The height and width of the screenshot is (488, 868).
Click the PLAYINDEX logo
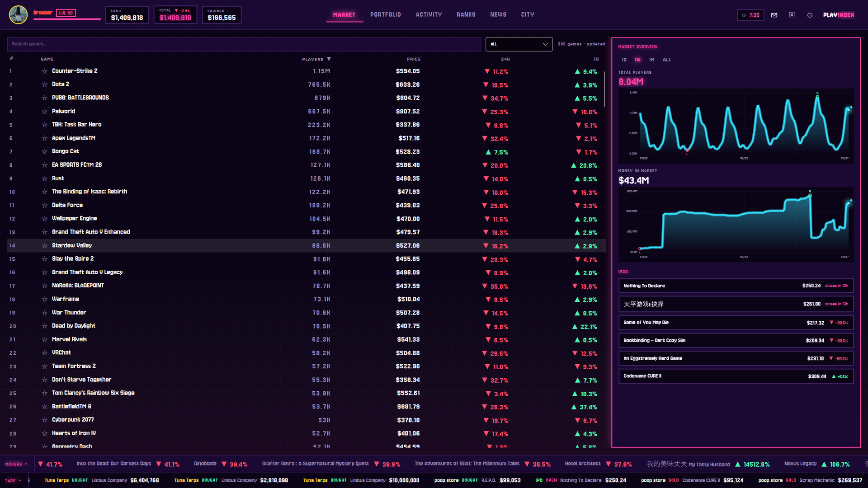pos(839,15)
